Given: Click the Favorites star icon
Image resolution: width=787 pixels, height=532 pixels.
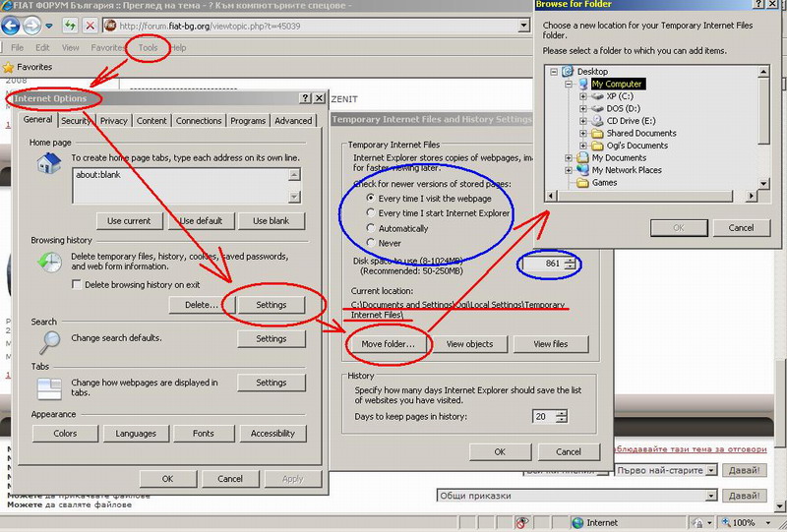Looking at the screenshot, I should pyautogui.click(x=8, y=67).
